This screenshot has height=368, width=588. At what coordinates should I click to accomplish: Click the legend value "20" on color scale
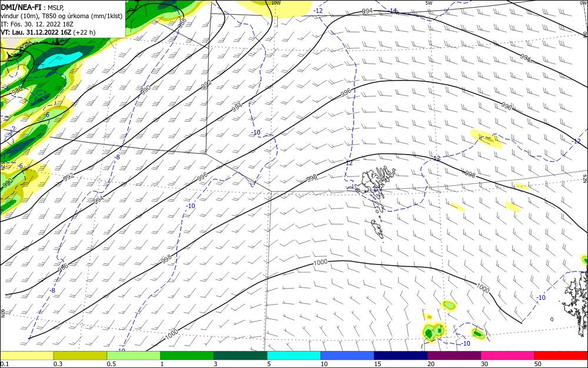[431, 364]
